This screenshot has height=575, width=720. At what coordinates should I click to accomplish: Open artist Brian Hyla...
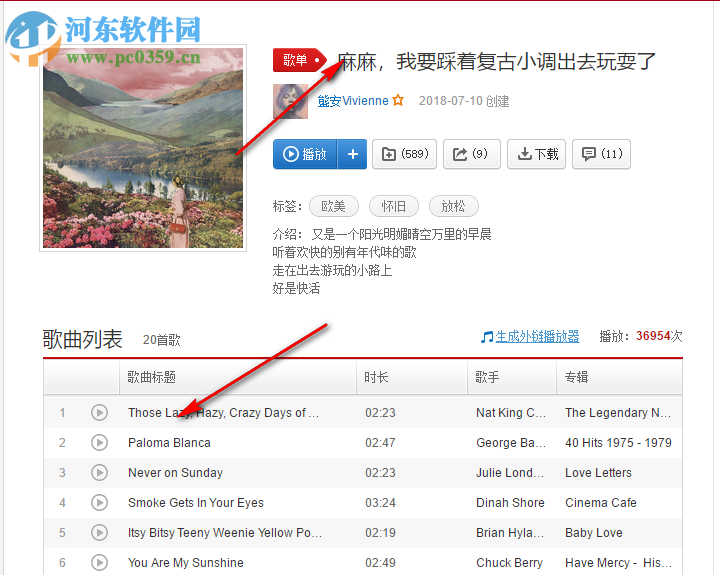(510, 533)
